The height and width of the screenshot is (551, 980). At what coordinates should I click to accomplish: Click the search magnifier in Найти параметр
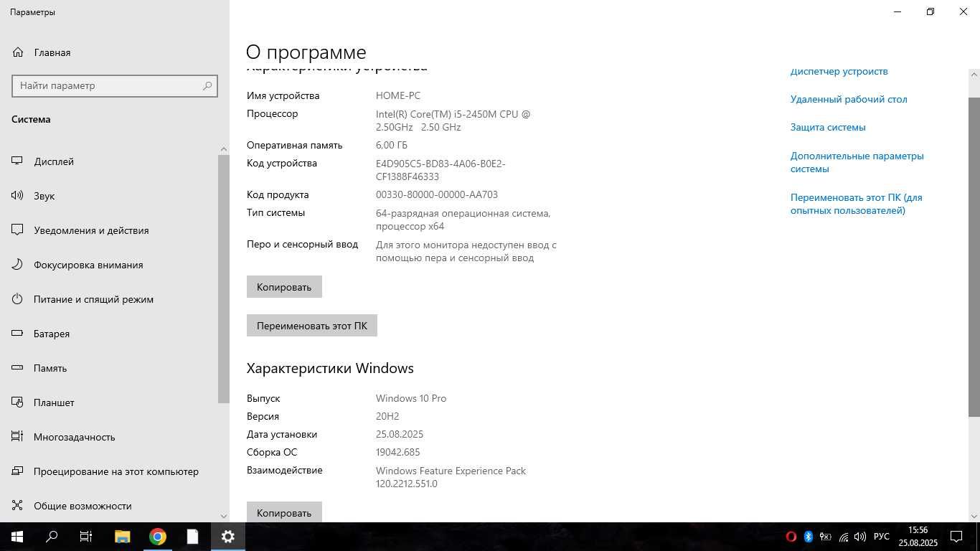[207, 85]
